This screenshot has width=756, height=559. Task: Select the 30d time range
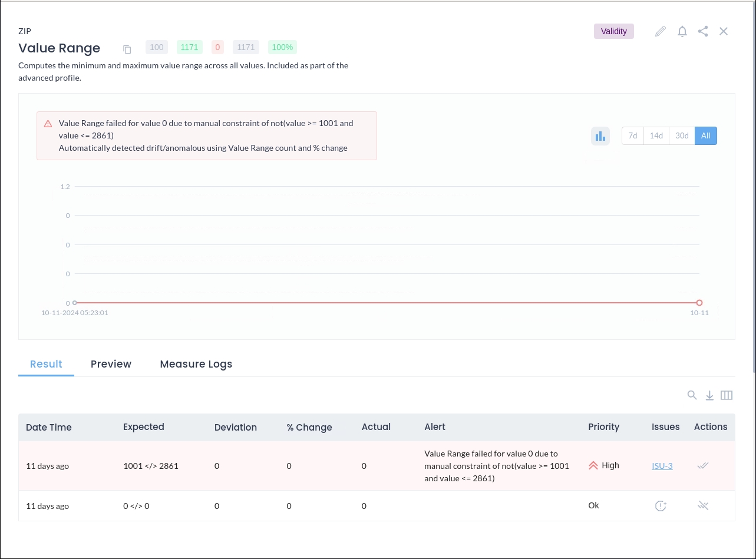[682, 136]
